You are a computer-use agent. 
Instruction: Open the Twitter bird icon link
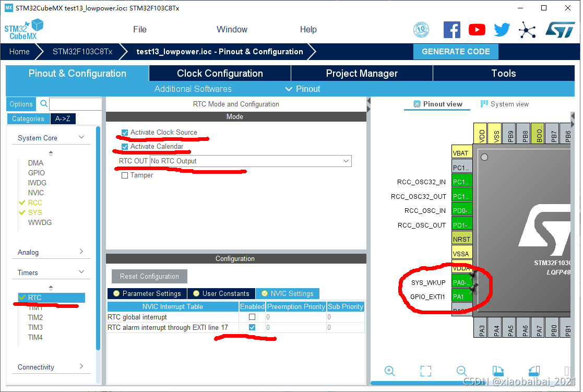pos(502,29)
